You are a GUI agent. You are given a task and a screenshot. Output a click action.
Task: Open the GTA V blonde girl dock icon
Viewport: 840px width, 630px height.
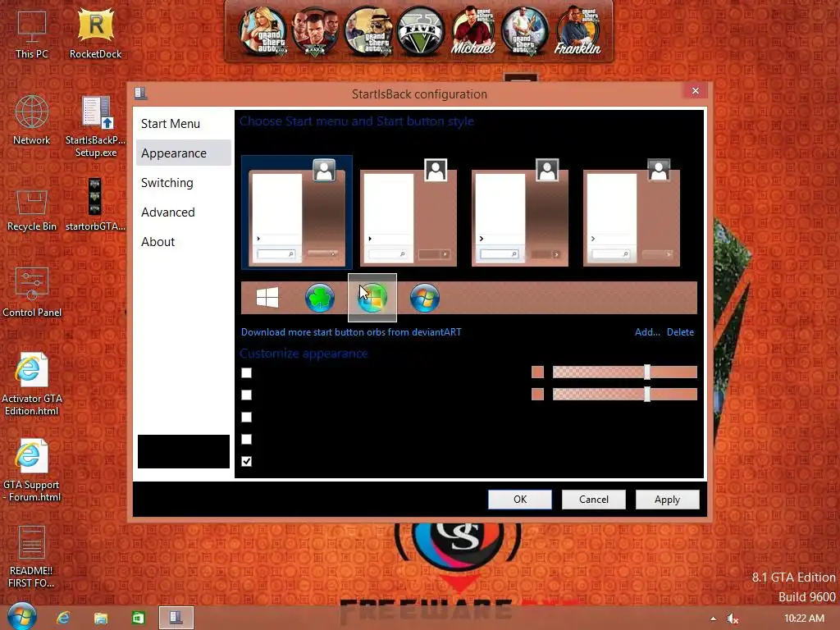[x=263, y=32]
